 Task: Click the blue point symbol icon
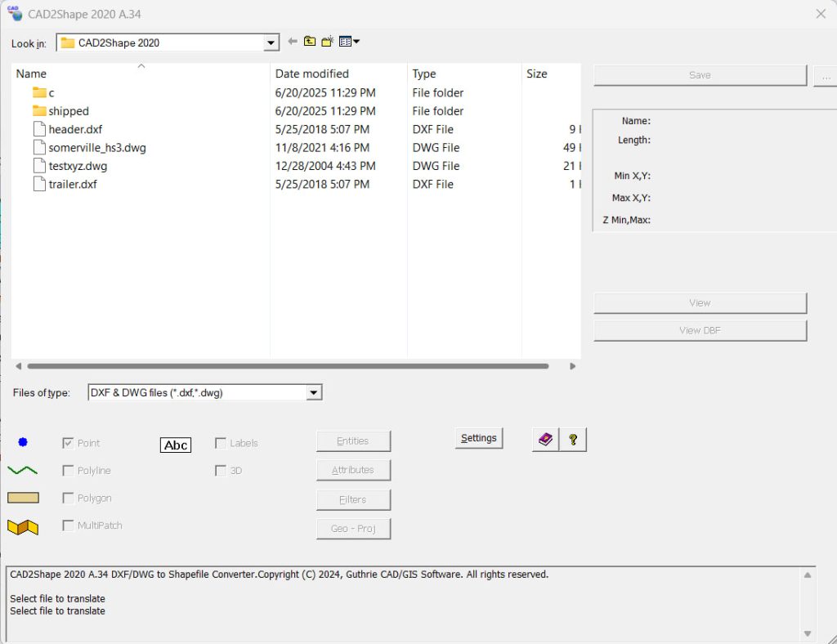22,442
